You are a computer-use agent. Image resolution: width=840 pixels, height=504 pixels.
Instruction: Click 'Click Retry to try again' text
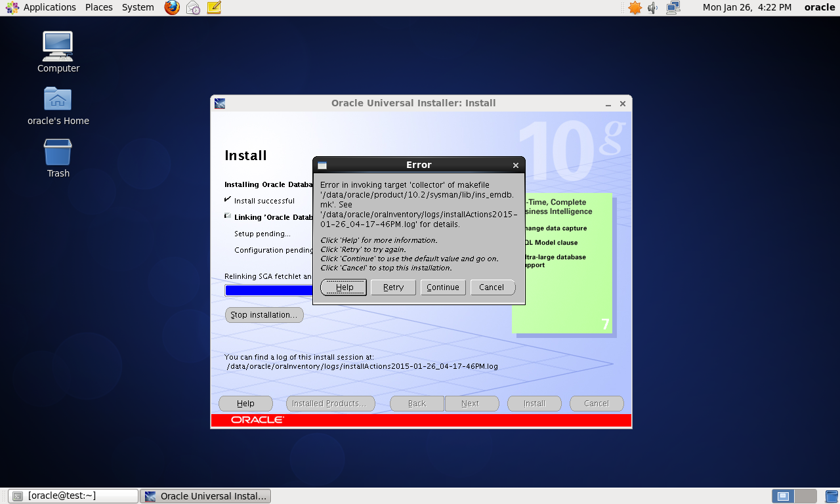[363, 249]
